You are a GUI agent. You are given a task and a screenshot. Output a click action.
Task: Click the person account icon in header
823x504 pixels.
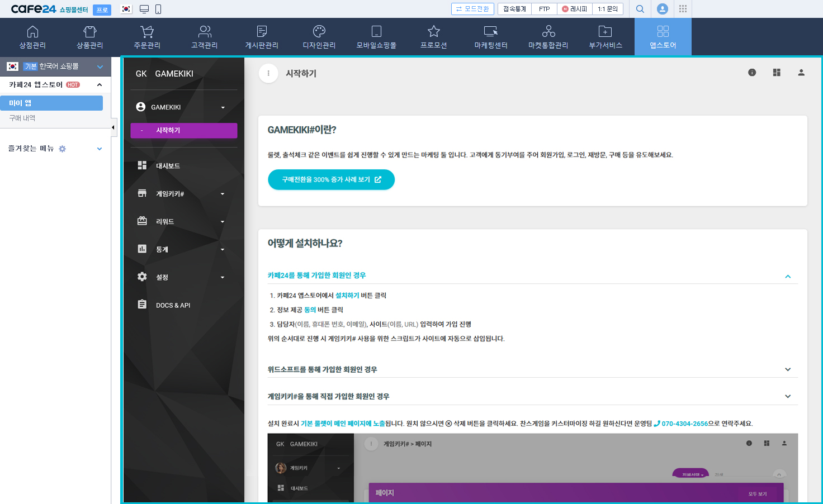[801, 73]
